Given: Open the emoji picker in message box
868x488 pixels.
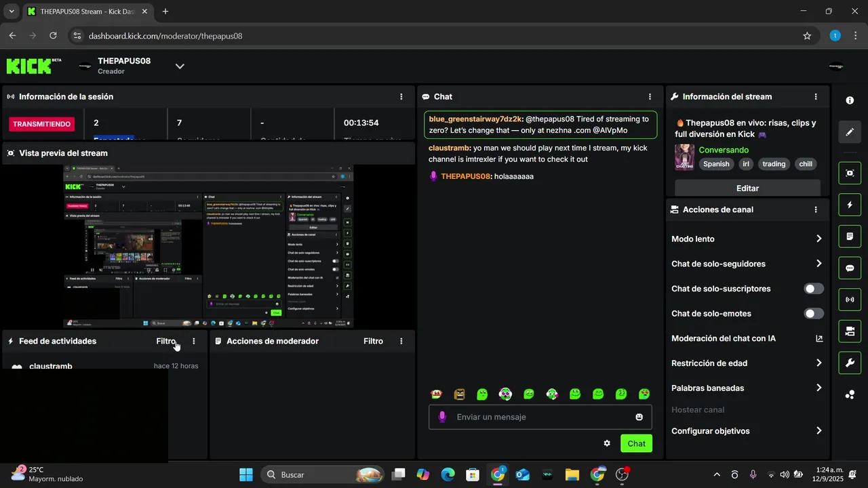Looking at the screenshot, I should (x=639, y=417).
